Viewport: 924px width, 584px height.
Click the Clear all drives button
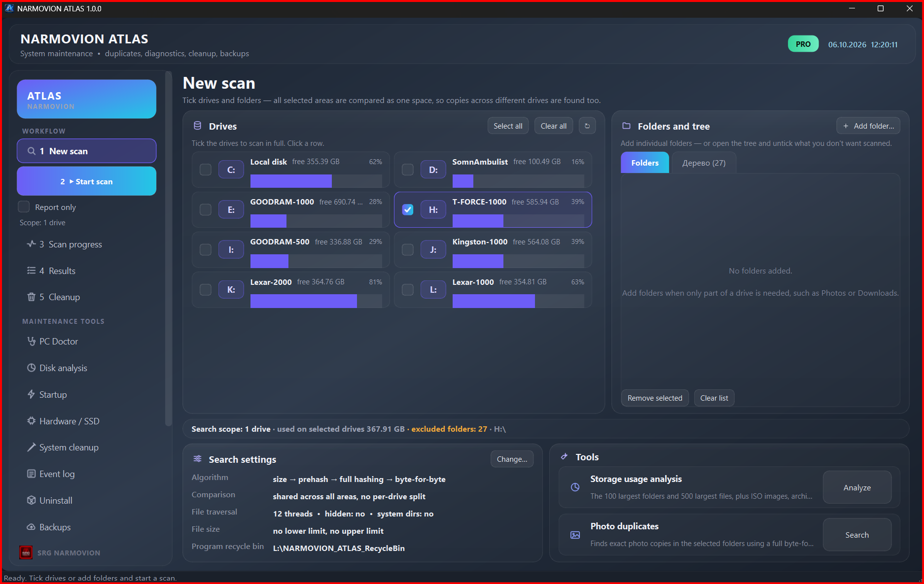click(x=554, y=126)
